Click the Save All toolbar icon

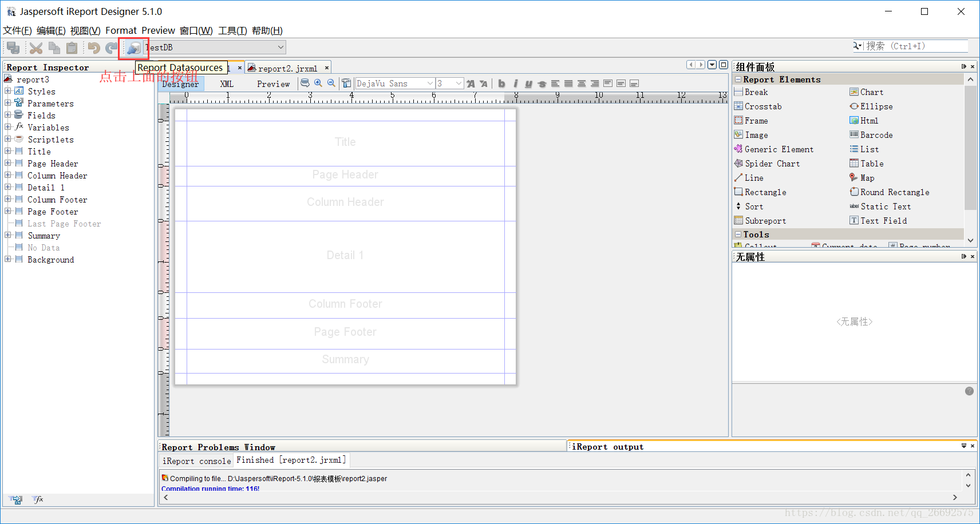[13, 47]
